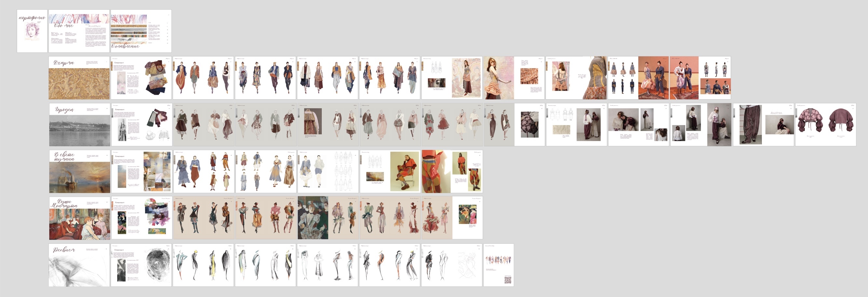The height and width of the screenshot is (297, 868).
Task: Click the Реквием concept page with dark sphere
Action: tap(141, 265)
